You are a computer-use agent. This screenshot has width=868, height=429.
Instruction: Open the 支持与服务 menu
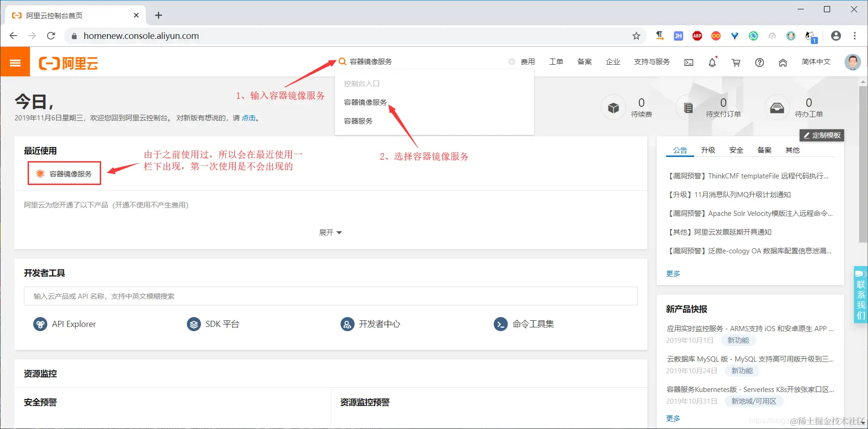pyautogui.click(x=652, y=62)
